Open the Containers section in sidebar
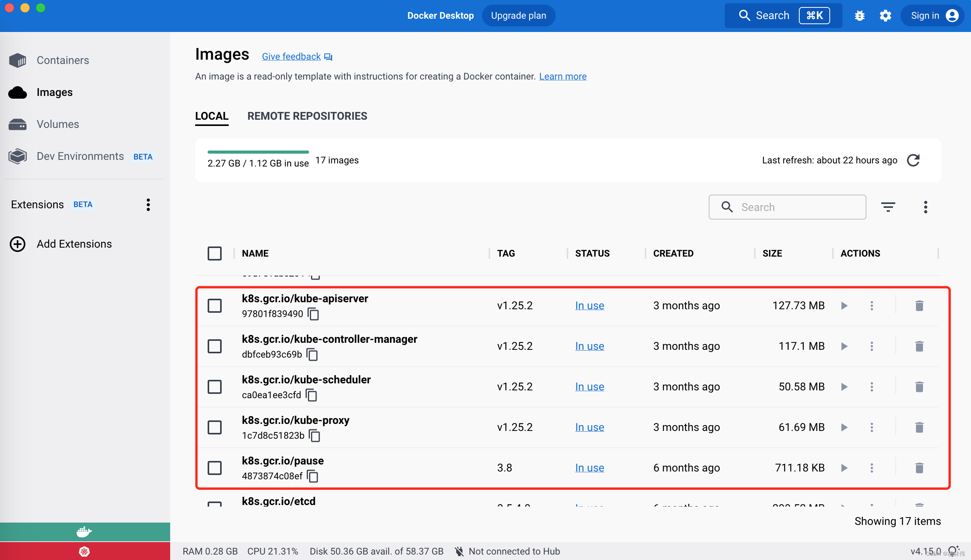Viewport: 971px width, 560px height. coord(49,60)
